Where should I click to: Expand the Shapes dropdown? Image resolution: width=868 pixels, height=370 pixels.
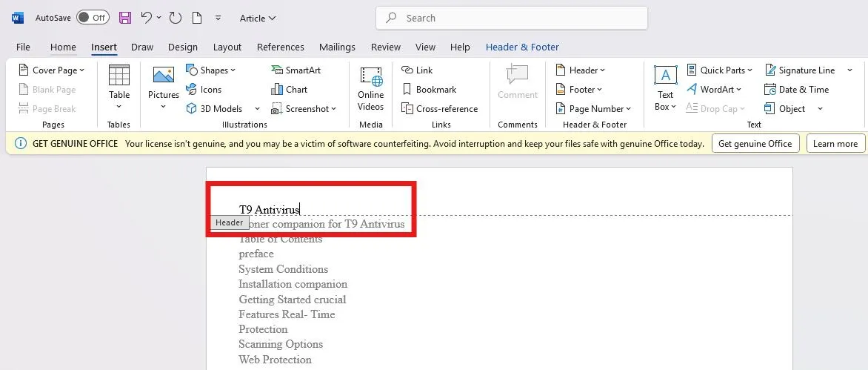pyautogui.click(x=211, y=70)
